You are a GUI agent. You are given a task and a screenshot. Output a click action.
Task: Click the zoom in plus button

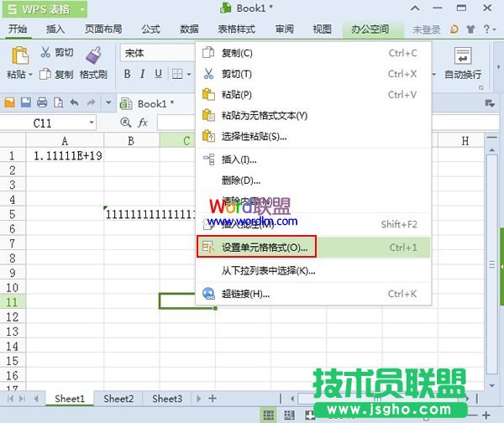(x=486, y=415)
